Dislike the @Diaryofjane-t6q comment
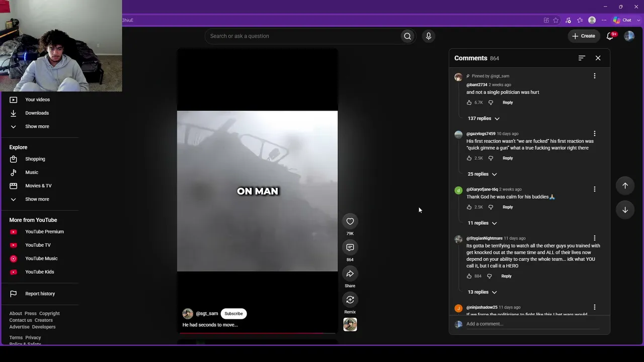644x362 pixels. pyautogui.click(x=491, y=207)
